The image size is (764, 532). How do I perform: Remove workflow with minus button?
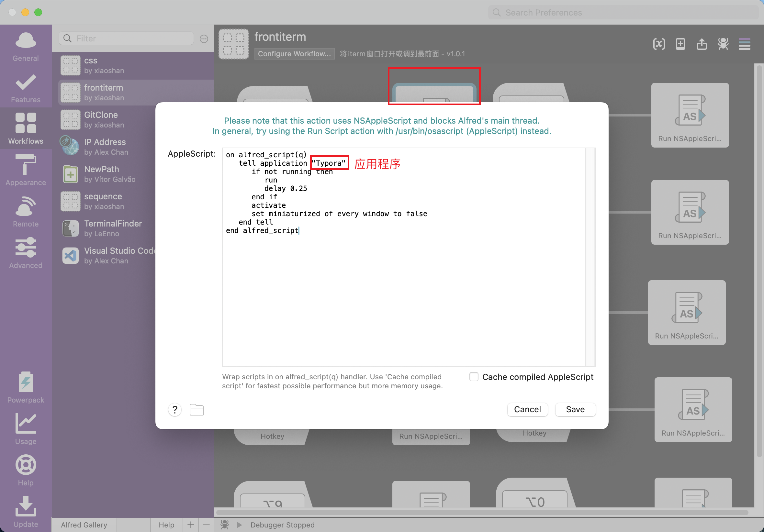(206, 525)
